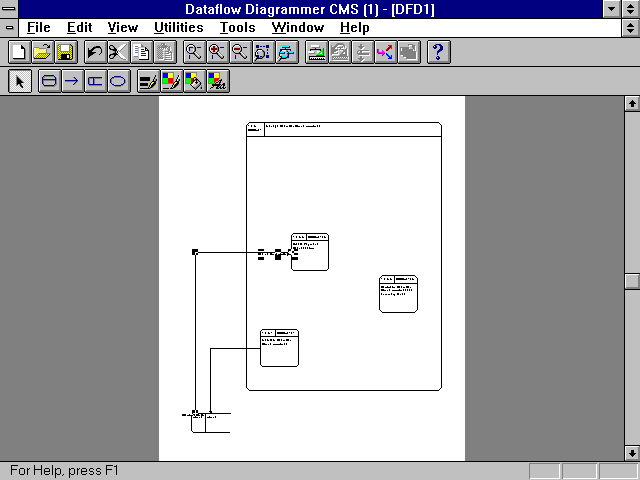Select the rounded process box tool
The height and width of the screenshot is (480, 640).
49,82
